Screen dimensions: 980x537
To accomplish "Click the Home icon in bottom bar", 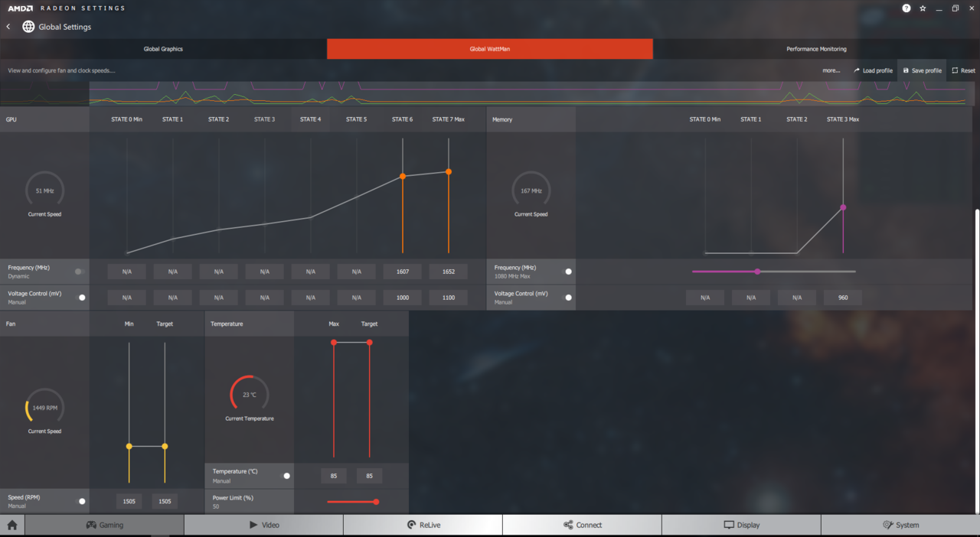I will (x=12, y=525).
